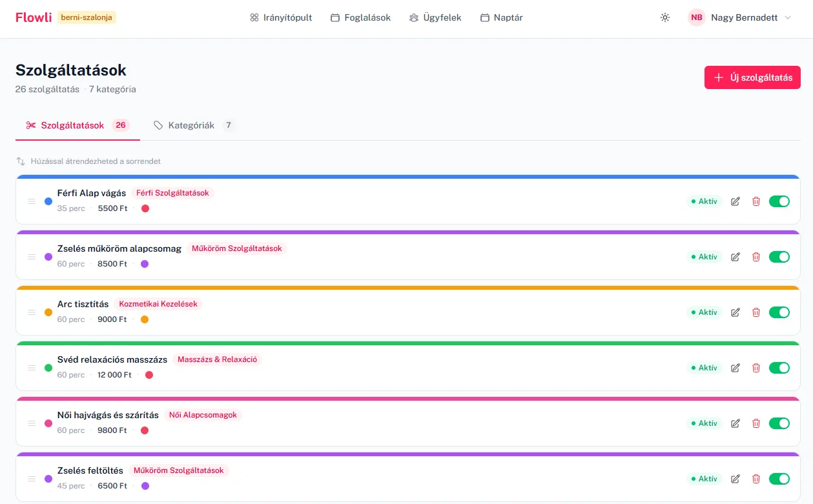Edit the Zselés műköröm alapcsomag service

coord(735,257)
